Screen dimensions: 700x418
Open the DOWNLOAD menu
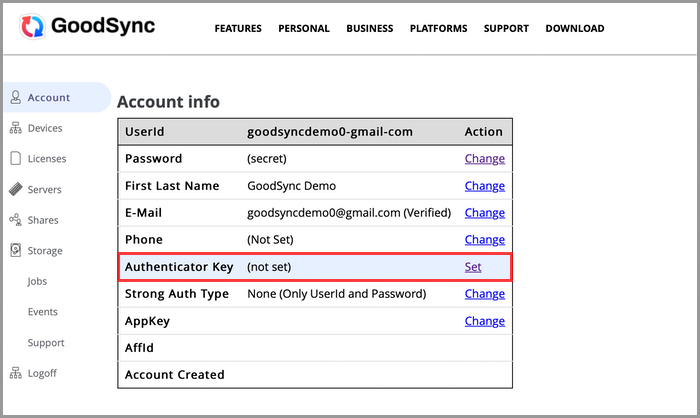pos(575,29)
